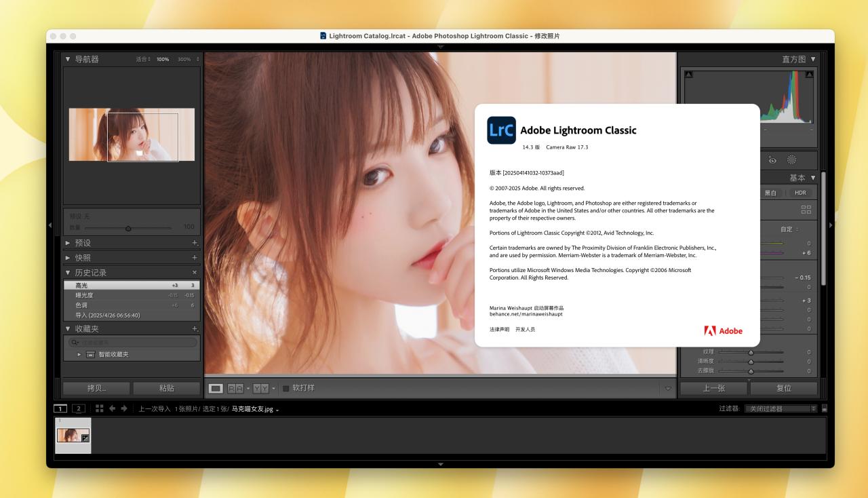The width and height of the screenshot is (868, 498).
Task: Open 法律声明 legal notices link
Action: 499,329
